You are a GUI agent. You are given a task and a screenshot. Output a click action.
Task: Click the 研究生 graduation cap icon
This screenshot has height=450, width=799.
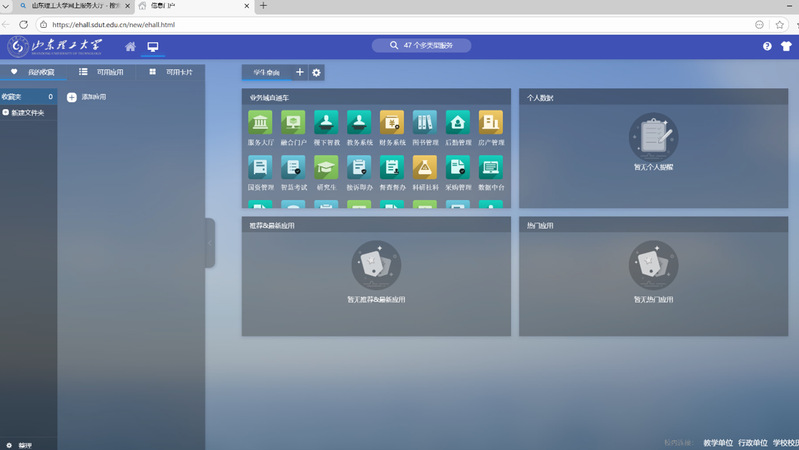pyautogui.click(x=326, y=168)
